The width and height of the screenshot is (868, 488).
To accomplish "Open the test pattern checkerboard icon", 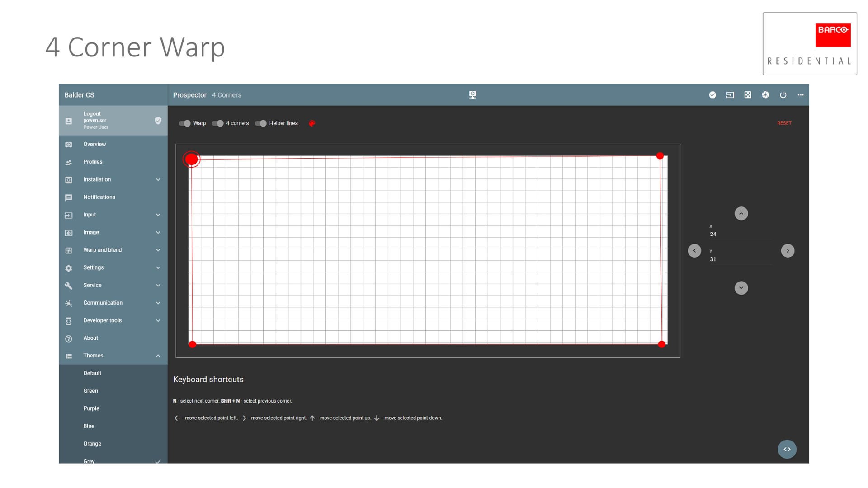I will (x=748, y=95).
